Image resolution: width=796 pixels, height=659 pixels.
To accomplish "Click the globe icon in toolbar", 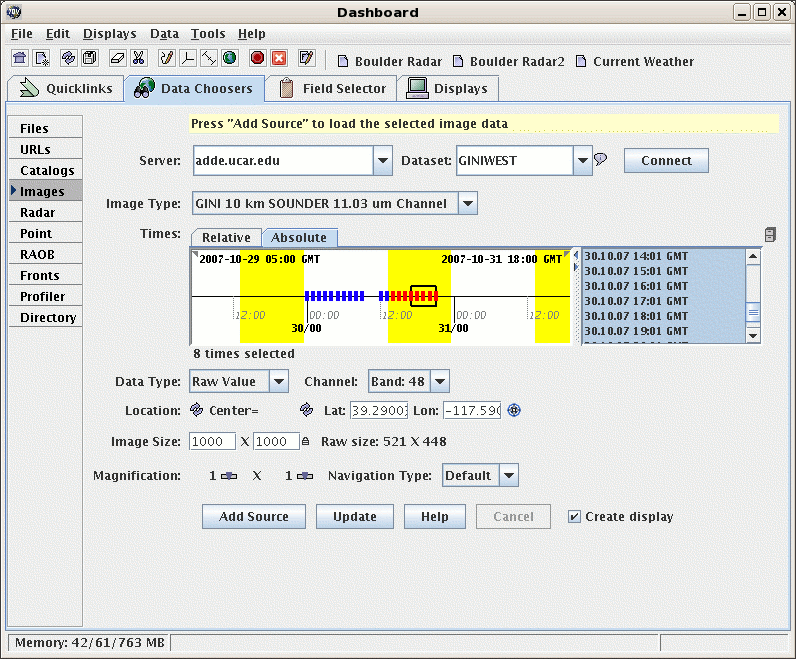I will (230, 59).
